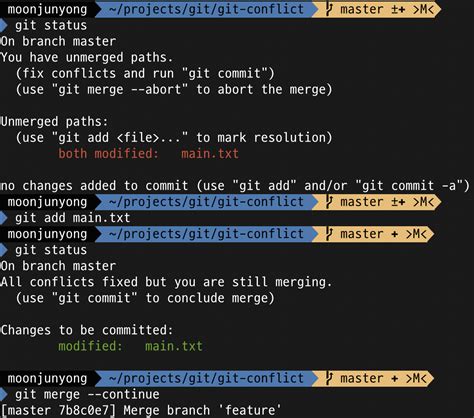This screenshot has width=474, height=418.
Task: Click the "git add main.txt" command text
Action: tap(73, 218)
